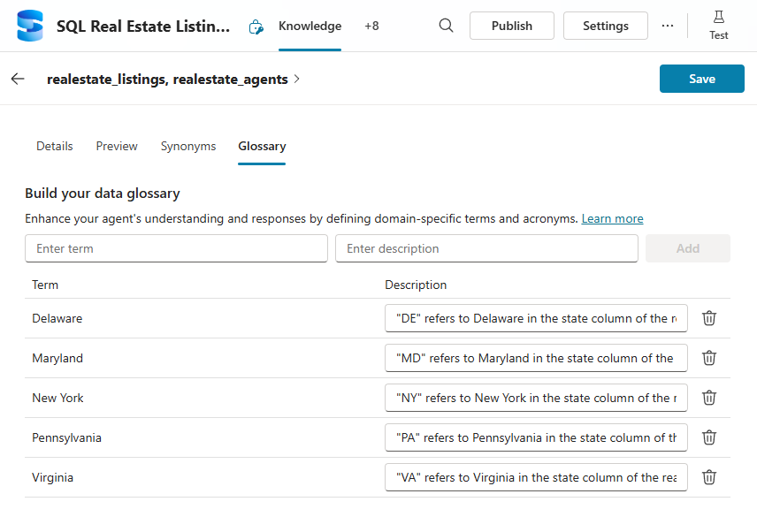757x532 pixels.
Task: Open the Details tab
Action: click(x=55, y=146)
